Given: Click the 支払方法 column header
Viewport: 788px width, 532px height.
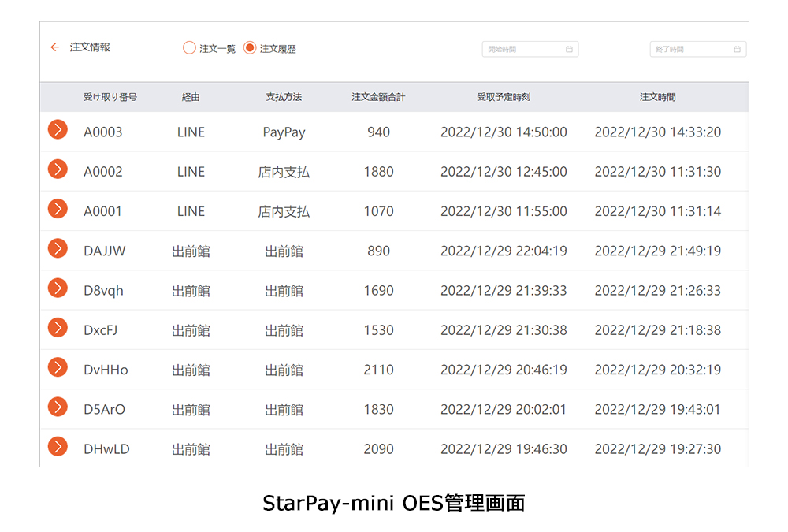Looking at the screenshot, I should coord(284,97).
